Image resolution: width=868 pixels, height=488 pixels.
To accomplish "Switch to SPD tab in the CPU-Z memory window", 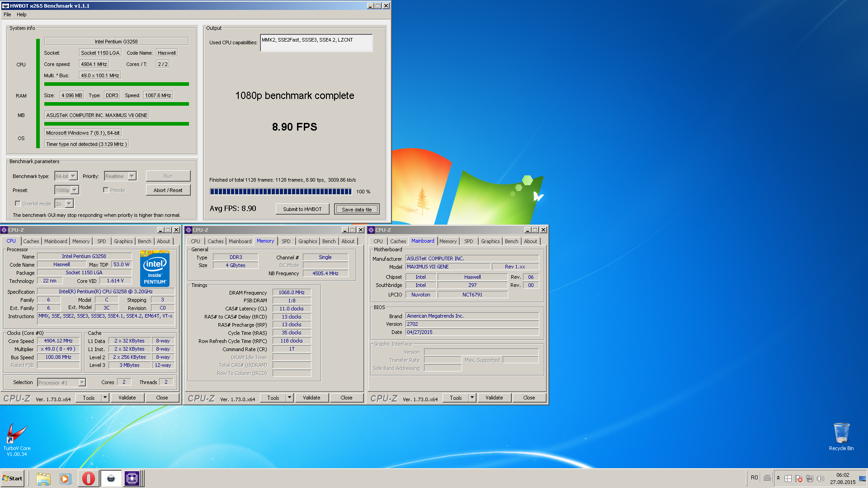I will pyautogui.click(x=286, y=241).
